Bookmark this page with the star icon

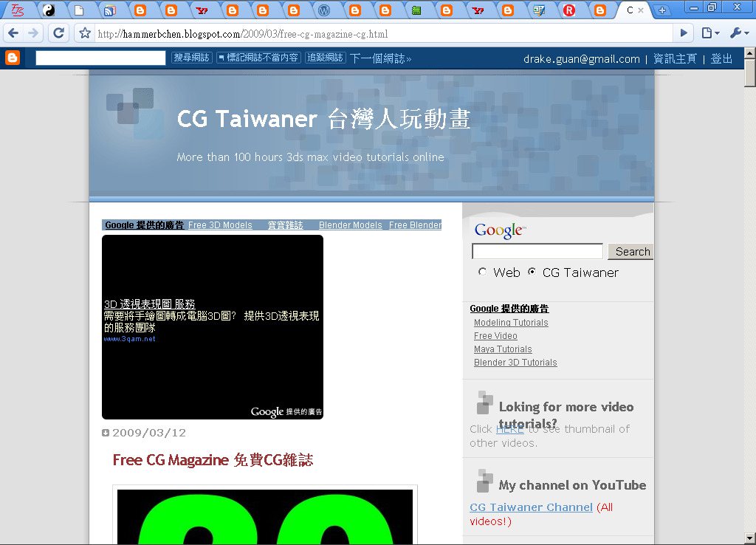[86, 33]
